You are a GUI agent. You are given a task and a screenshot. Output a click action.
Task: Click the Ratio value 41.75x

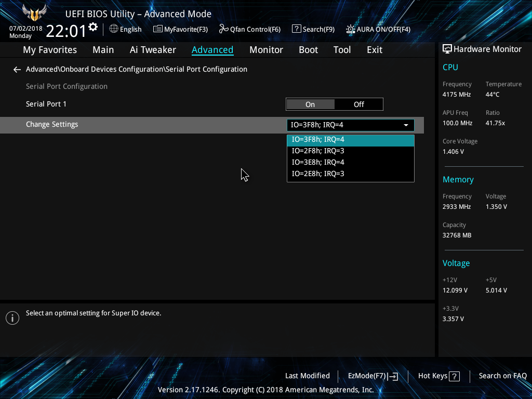point(495,123)
